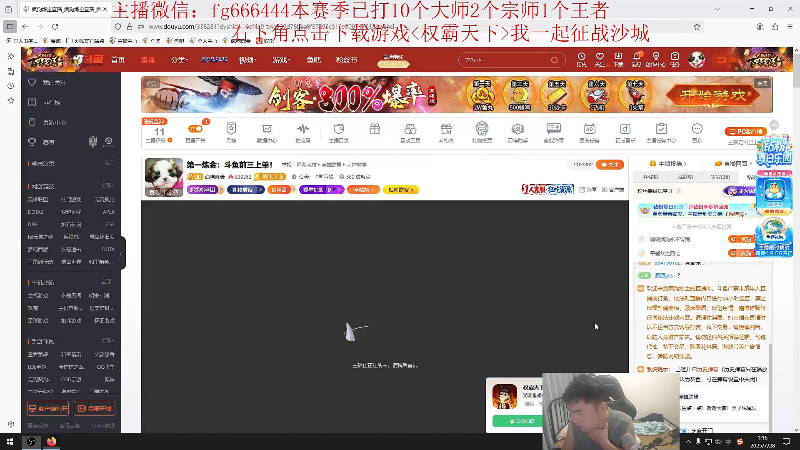Open the taskbar notification center icon

click(786, 442)
